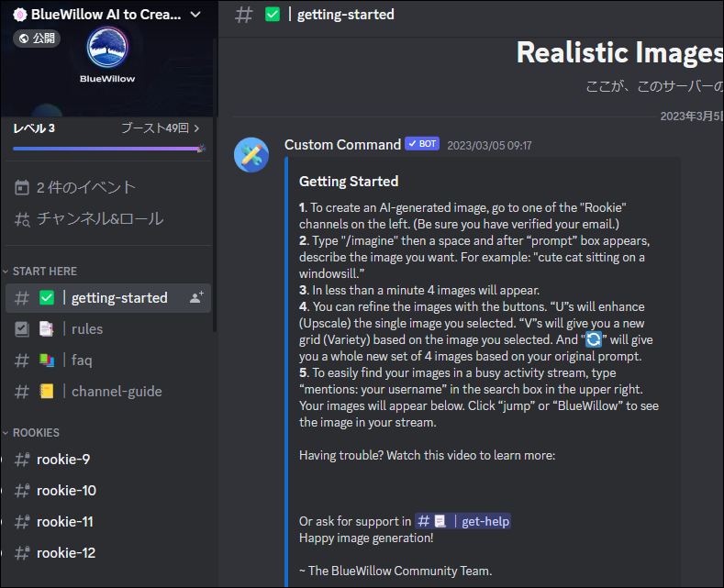Click the レベル3 boost level text
The height and width of the screenshot is (588, 724).
34,128
